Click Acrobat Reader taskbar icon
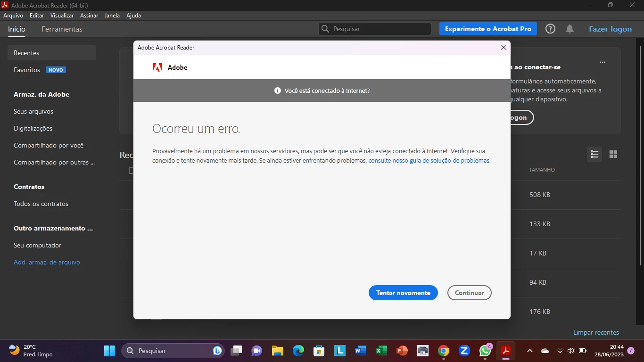This screenshot has height=362, width=644. coord(506,351)
